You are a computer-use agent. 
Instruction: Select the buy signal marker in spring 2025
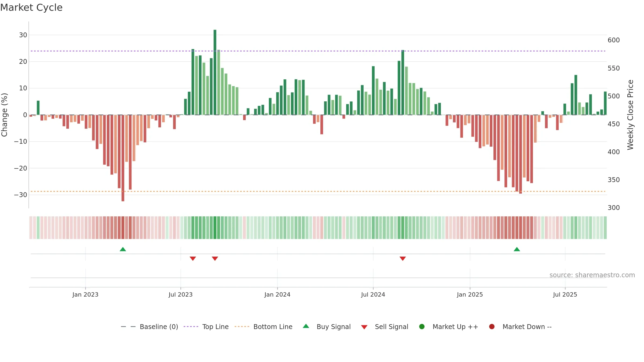[517, 249]
